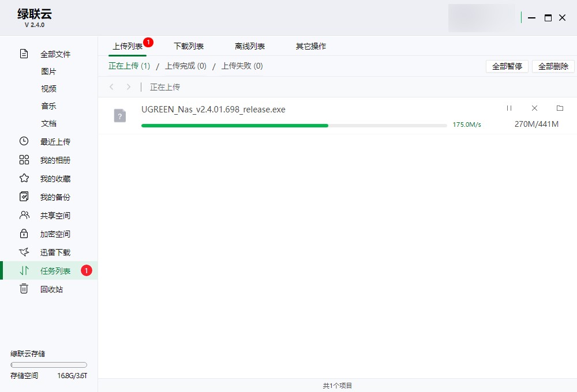Click the 正在上传 breadcrumb label
The image size is (577, 392).
165,87
